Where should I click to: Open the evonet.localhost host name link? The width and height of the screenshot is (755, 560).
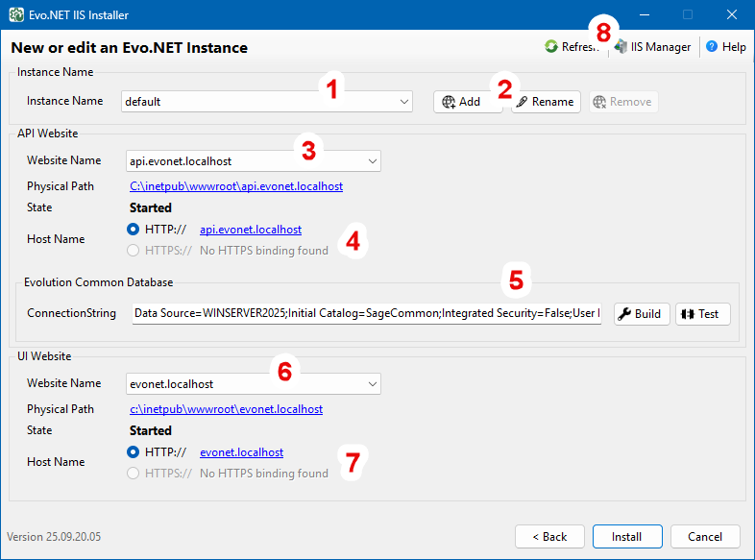(x=241, y=452)
